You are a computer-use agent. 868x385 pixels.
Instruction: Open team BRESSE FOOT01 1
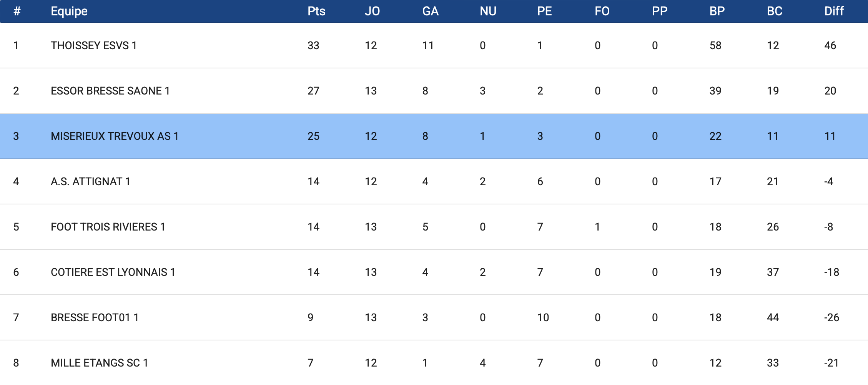(95, 318)
